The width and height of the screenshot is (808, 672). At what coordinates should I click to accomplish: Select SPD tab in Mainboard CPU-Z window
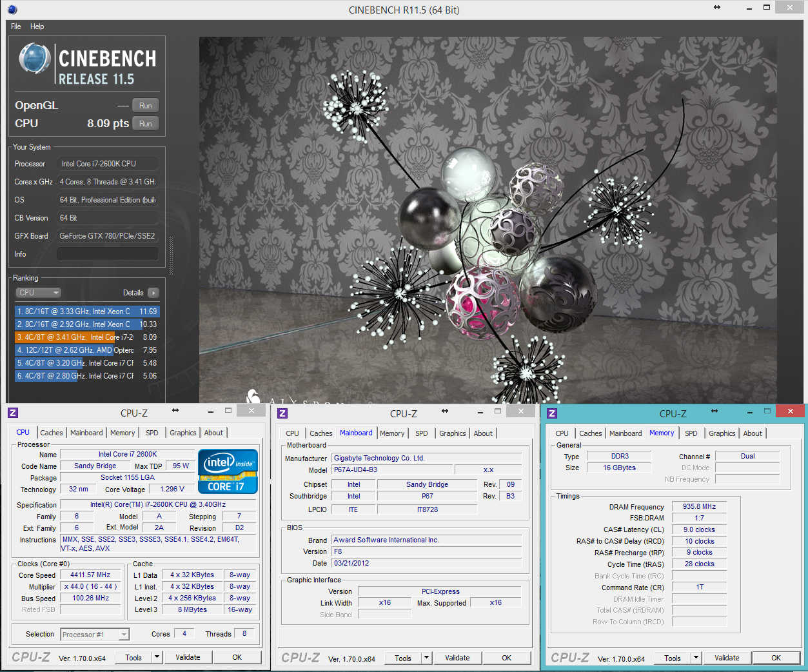point(422,433)
